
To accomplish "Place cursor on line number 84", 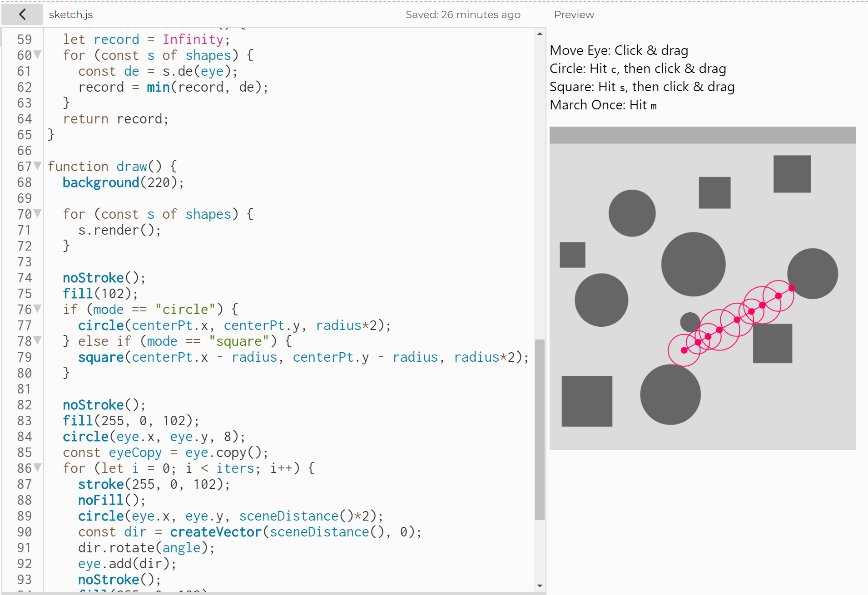I will click(25, 437).
